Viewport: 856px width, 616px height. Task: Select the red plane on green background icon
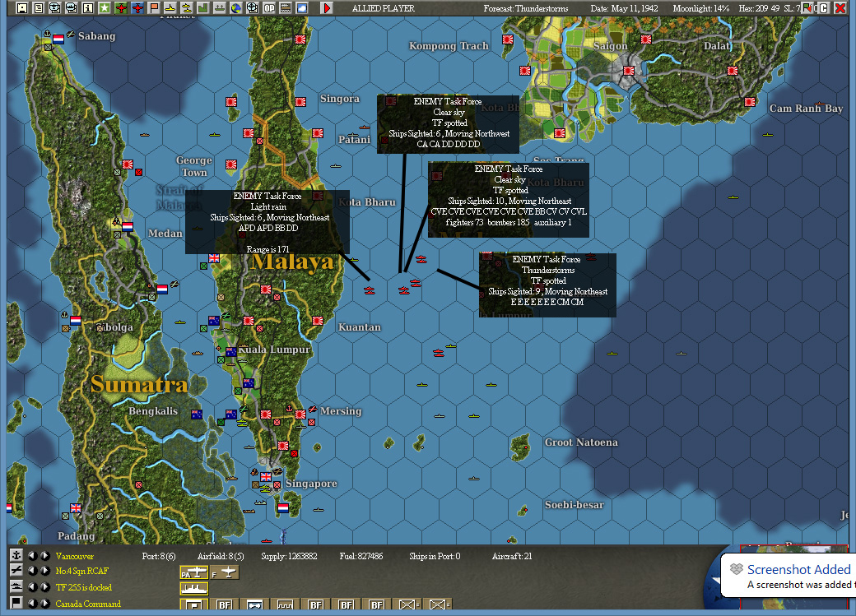coord(121,8)
